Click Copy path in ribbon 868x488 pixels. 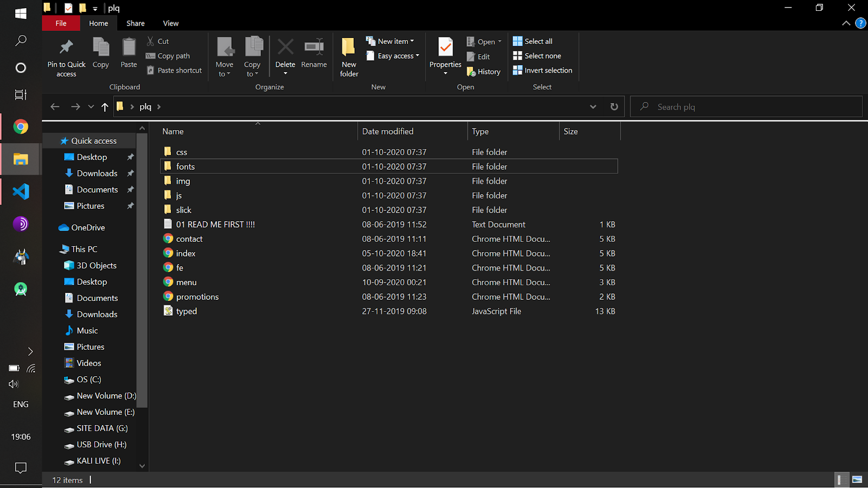[x=168, y=56]
